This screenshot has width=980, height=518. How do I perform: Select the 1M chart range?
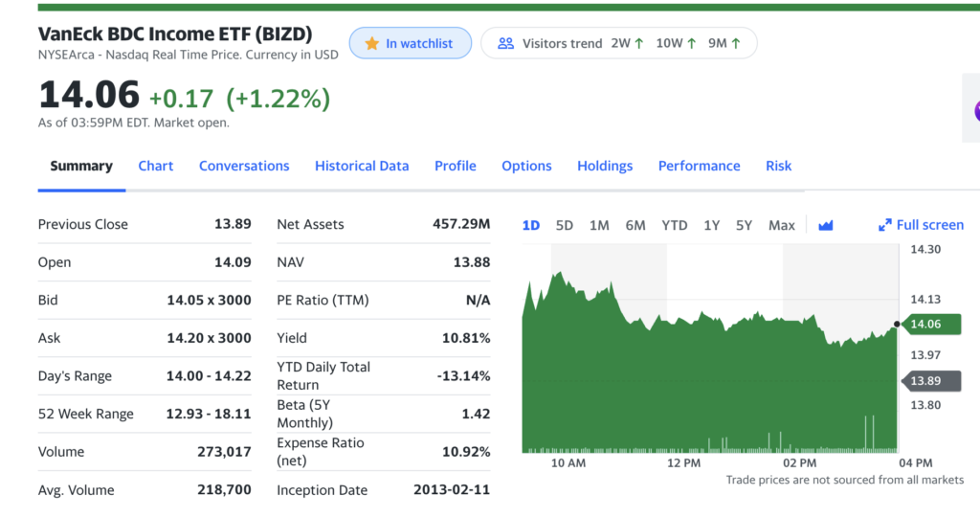click(599, 225)
